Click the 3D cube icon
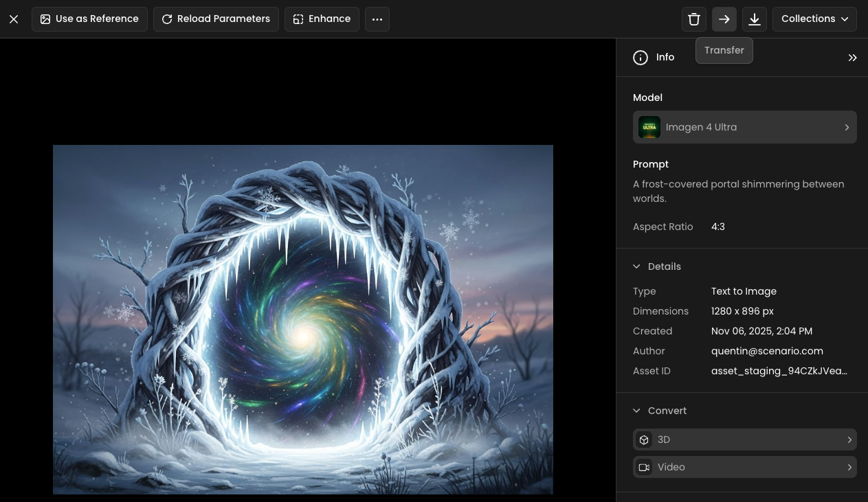Viewport: 868px width, 502px height. coord(644,440)
